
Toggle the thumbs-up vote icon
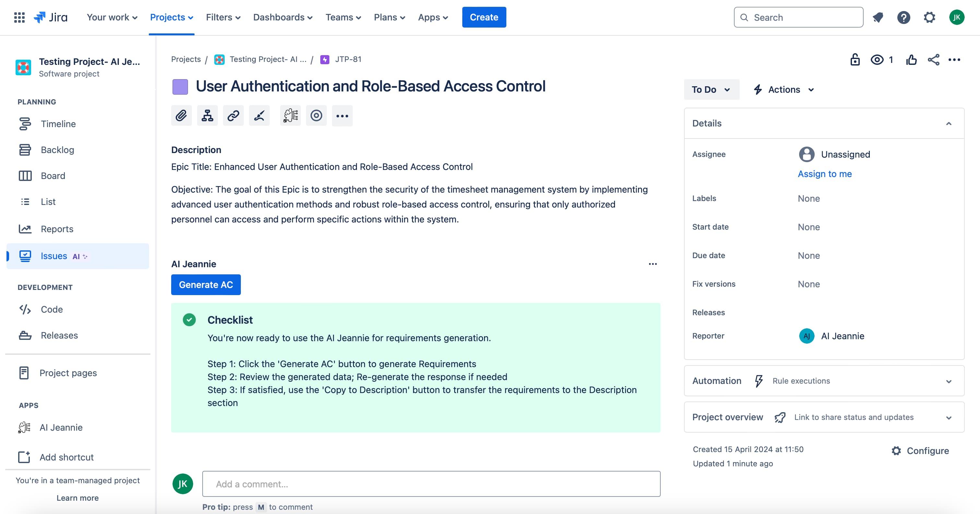tap(911, 60)
